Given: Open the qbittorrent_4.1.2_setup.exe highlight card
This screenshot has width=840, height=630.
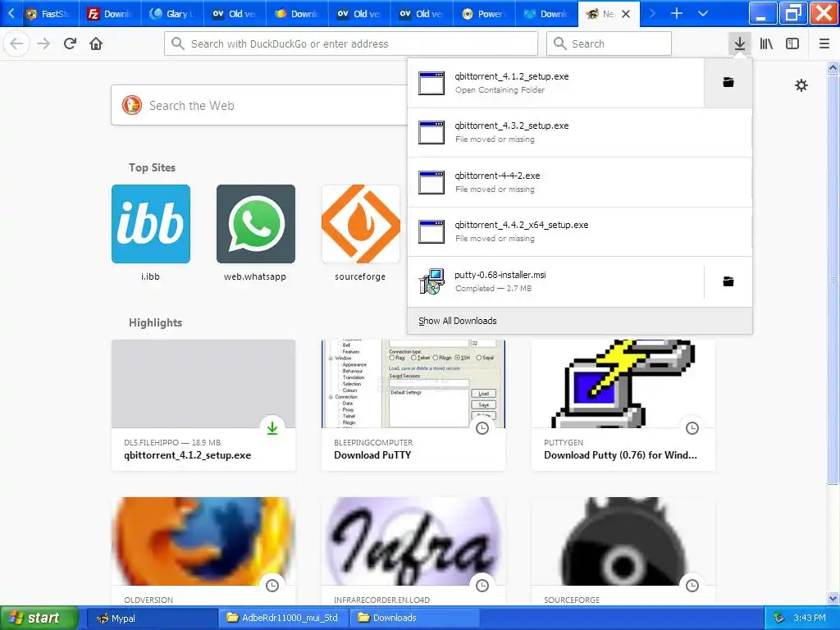Looking at the screenshot, I should click(x=203, y=405).
